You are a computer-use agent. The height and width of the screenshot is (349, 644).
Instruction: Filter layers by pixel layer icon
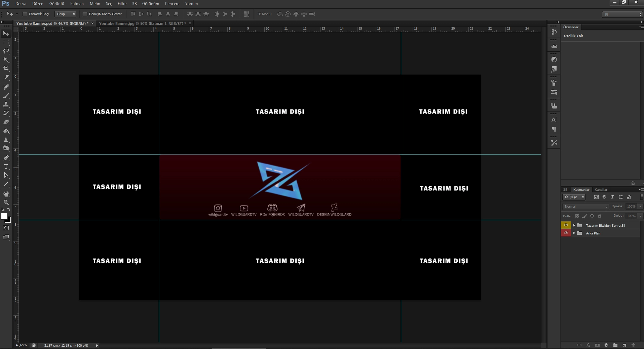[x=596, y=197]
